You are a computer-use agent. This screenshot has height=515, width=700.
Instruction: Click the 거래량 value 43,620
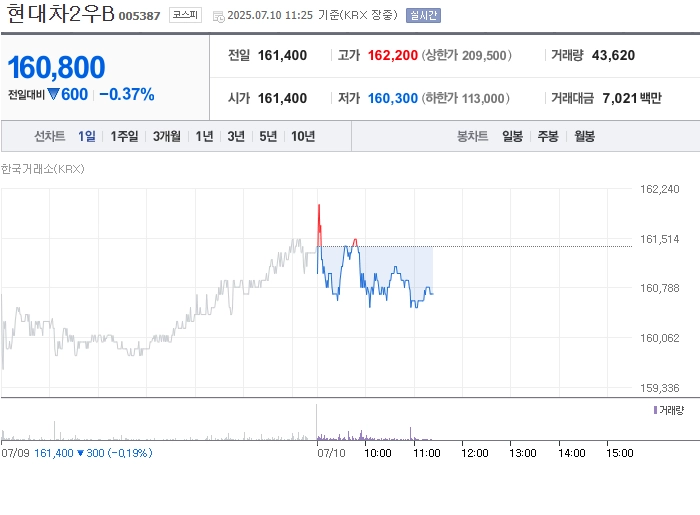(613, 55)
